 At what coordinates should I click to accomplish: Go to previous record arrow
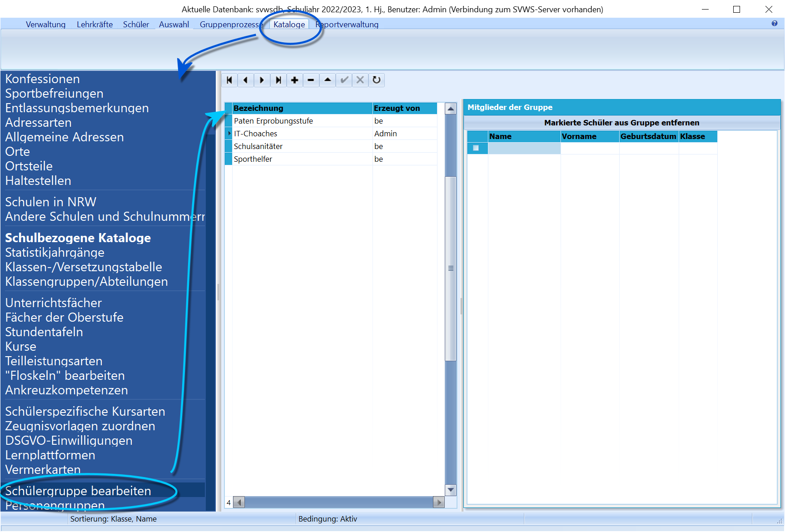pyautogui.click(x=246, y=80)
